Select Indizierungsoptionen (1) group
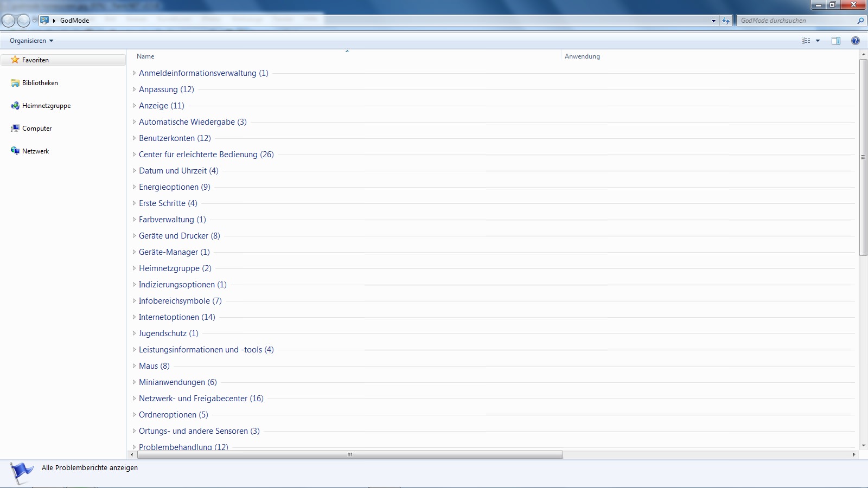868x488 pixels. click(183, 285)
